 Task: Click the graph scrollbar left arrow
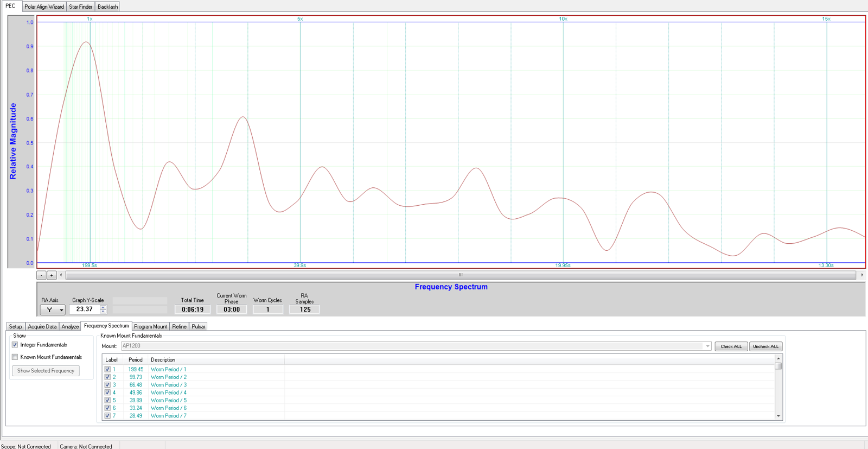click(61, 275)
